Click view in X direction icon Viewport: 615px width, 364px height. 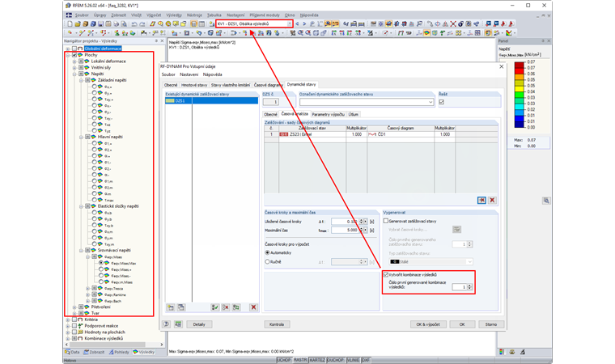334,33
